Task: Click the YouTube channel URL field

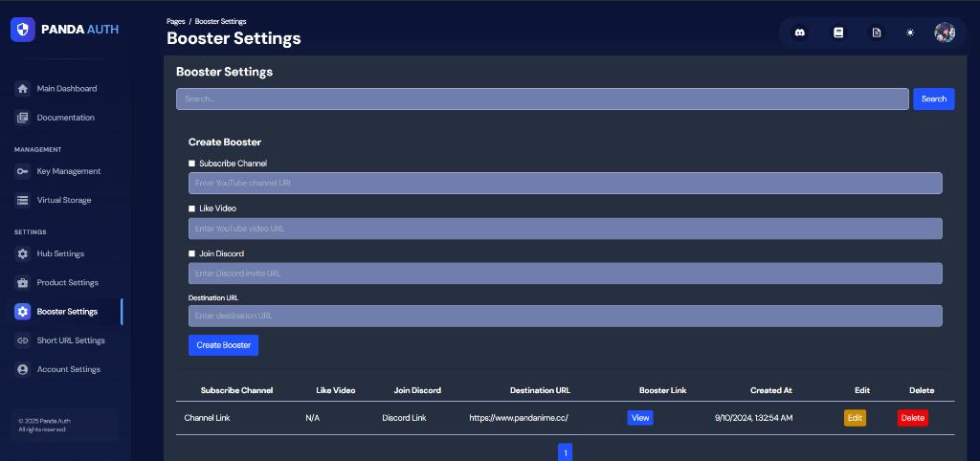Action: [565, 183]
